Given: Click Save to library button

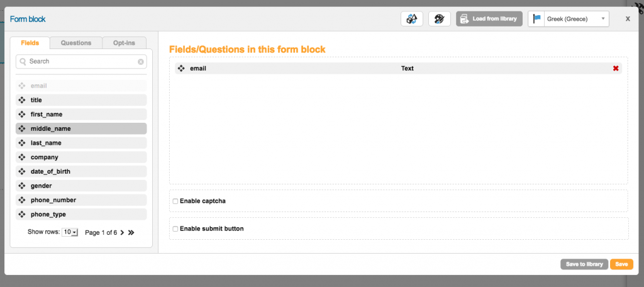Looking at the screenshot, I should coord(584,264).
